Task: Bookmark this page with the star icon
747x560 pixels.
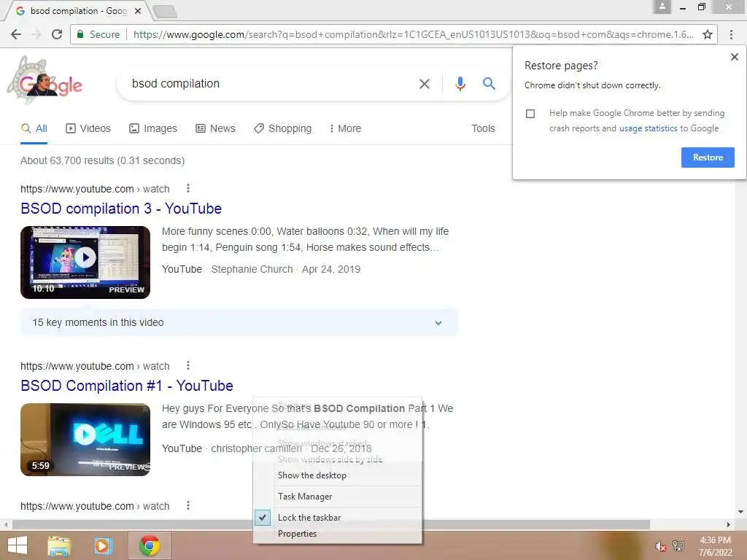Action: (x=708, y=34)
